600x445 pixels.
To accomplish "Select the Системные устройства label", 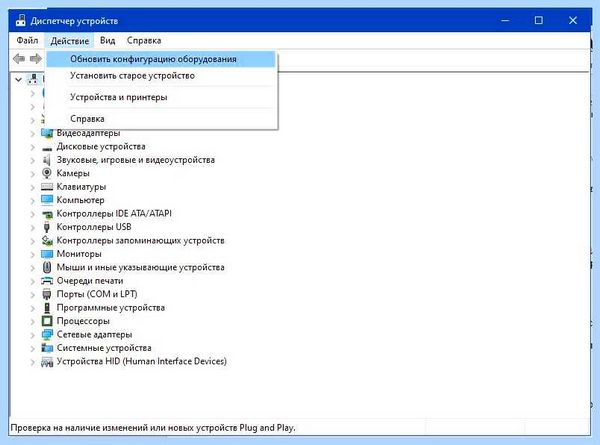I will [x=104, y=348].
